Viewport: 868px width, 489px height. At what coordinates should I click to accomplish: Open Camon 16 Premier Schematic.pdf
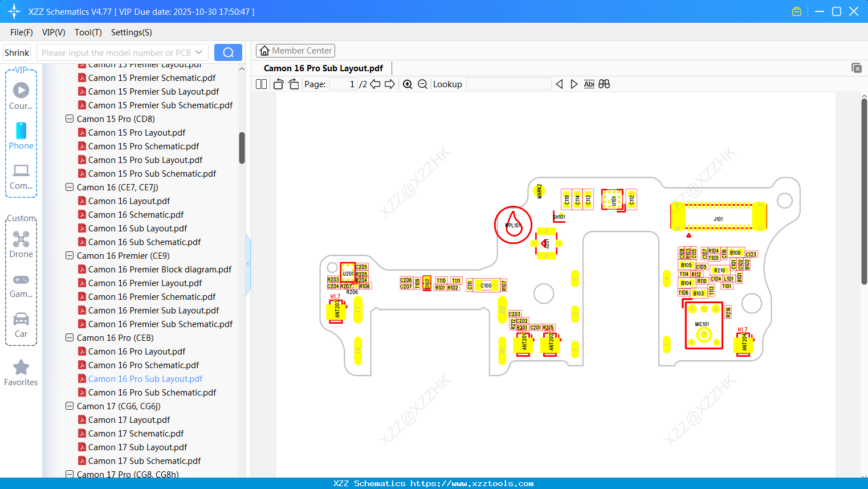(x=152, y=297)
